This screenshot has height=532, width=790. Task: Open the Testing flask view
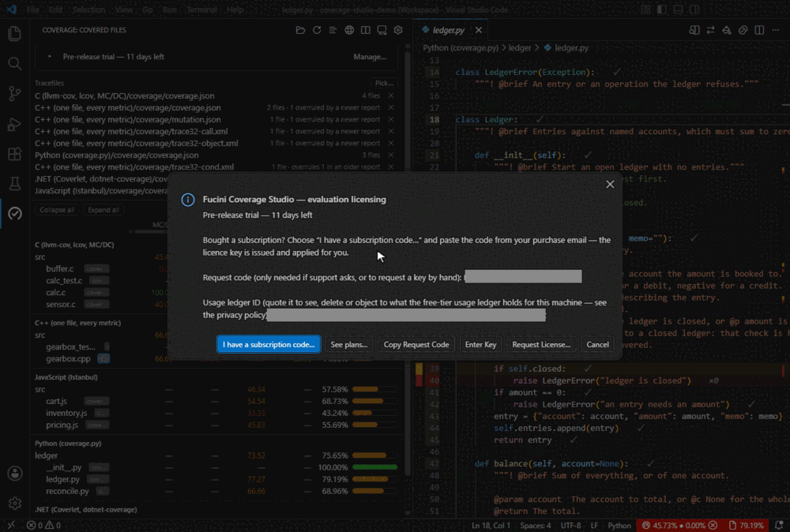(x=14, y=184)
